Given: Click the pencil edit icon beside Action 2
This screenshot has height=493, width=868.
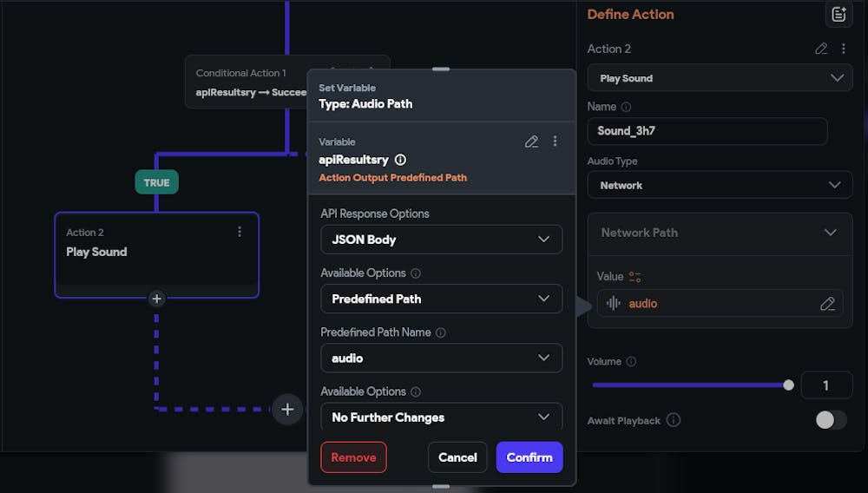Looking at the screenshot, I should 821,49.
